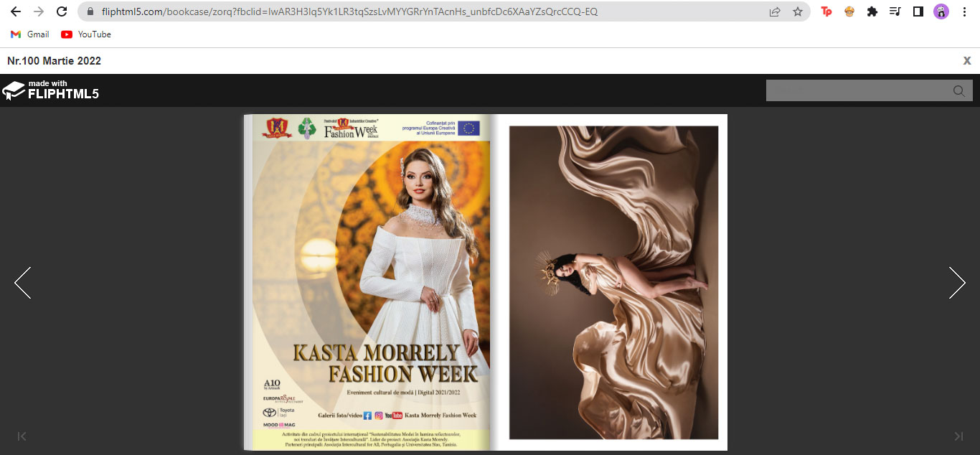The width and height of the screenshot is (980, 455).
Task: Open the Extensions puzzle menu
Action: point(872,11)
